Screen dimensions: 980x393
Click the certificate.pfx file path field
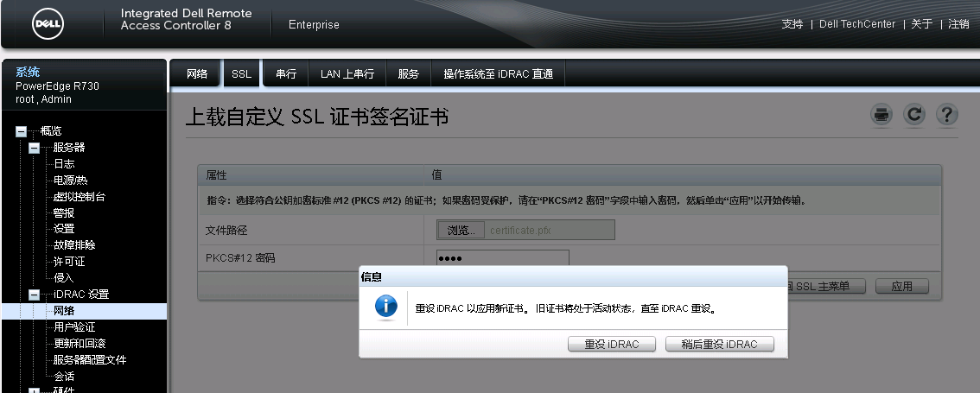click(x=525, y=230)
